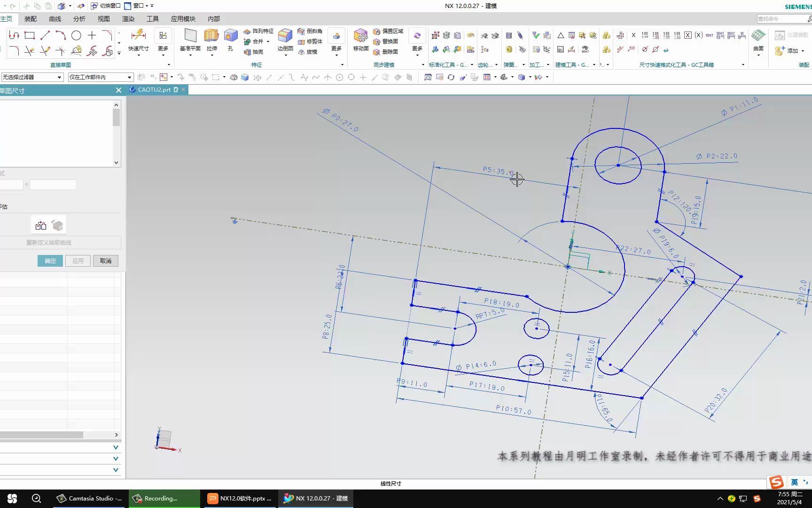Switch to the 曲线 ribbon tab
Viewport: 812px width, 508px height.
[x=55, y=19]
